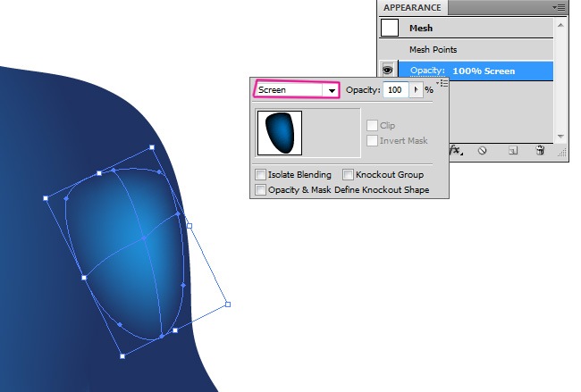The height and width of the screenshot is (392, 581).
Task: Select the center mesh point on shape
Action: [143, 238]
